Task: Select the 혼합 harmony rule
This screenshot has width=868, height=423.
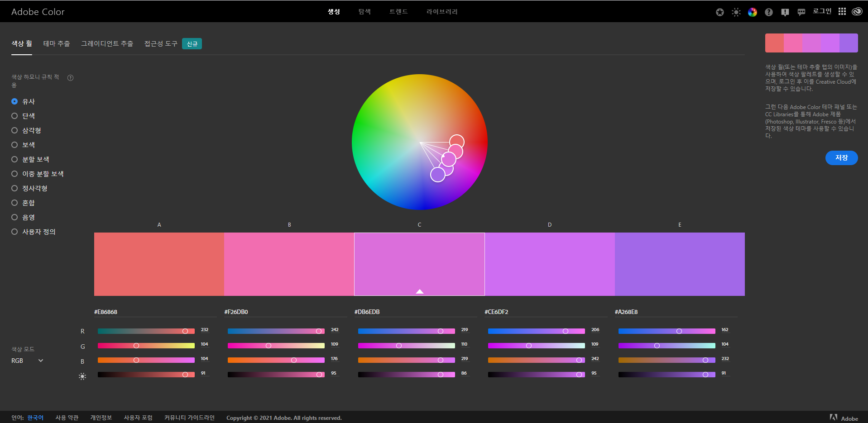Action: [23, 203]
